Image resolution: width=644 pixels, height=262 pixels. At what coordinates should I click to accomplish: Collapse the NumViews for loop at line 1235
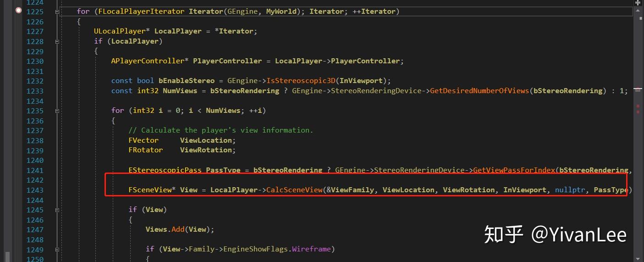pos(57,111)
